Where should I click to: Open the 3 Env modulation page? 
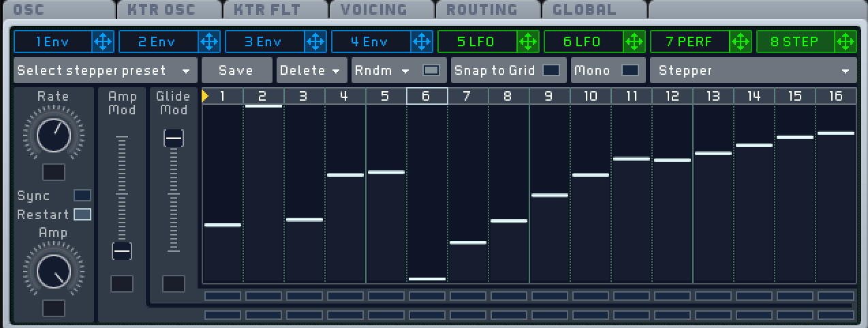[265, 42]
